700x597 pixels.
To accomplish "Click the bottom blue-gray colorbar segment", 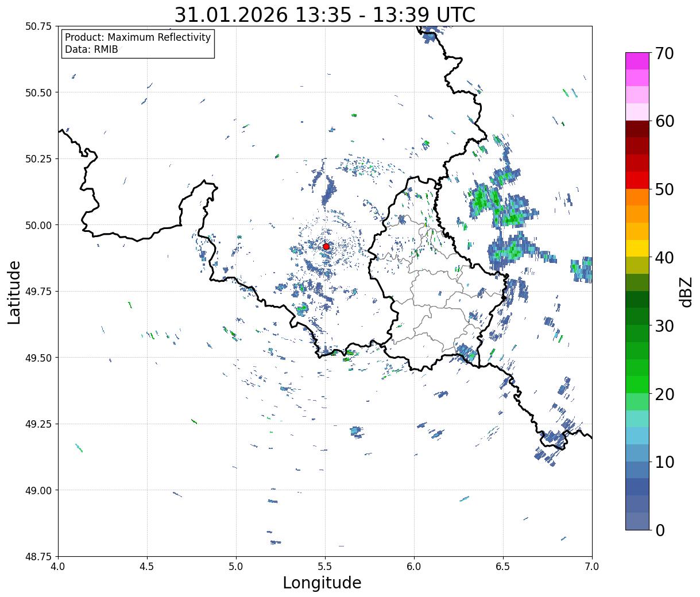I will pos(637,521).
